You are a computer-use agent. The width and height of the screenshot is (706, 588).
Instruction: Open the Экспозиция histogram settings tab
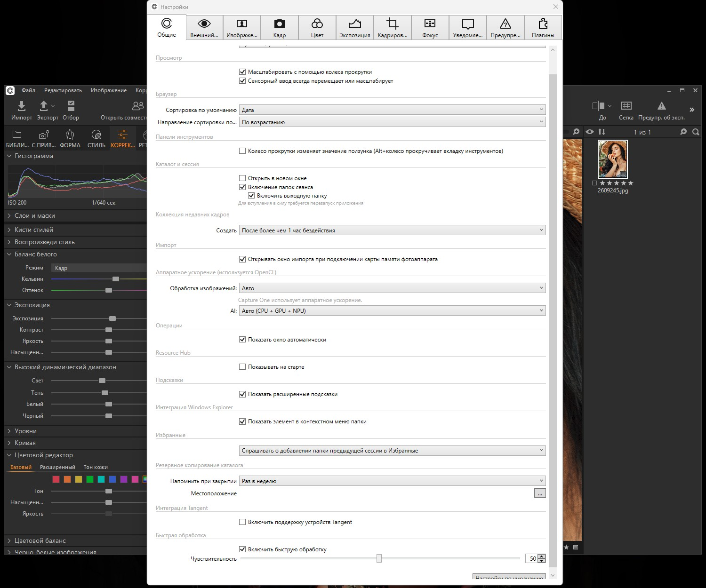(x=355, y=27)
